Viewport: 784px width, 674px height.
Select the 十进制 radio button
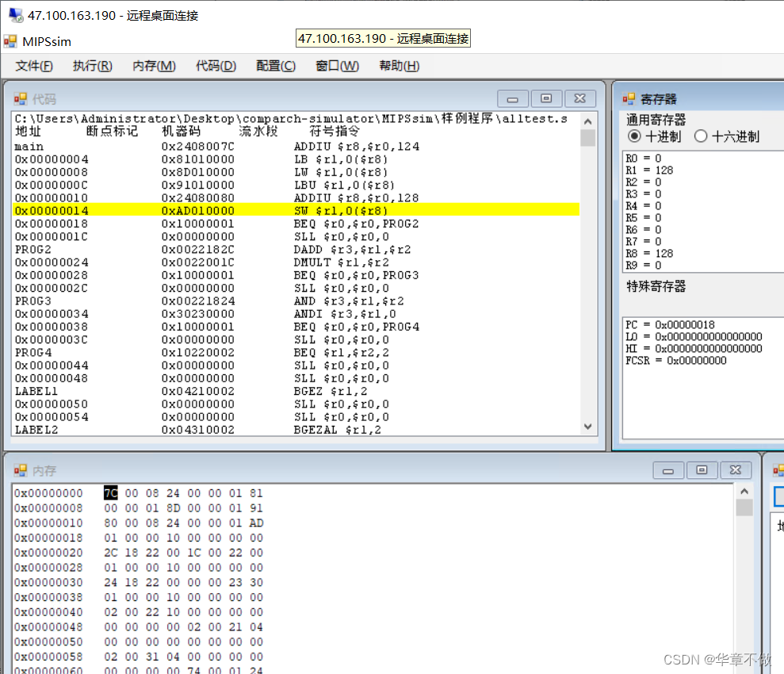point(635,136)
